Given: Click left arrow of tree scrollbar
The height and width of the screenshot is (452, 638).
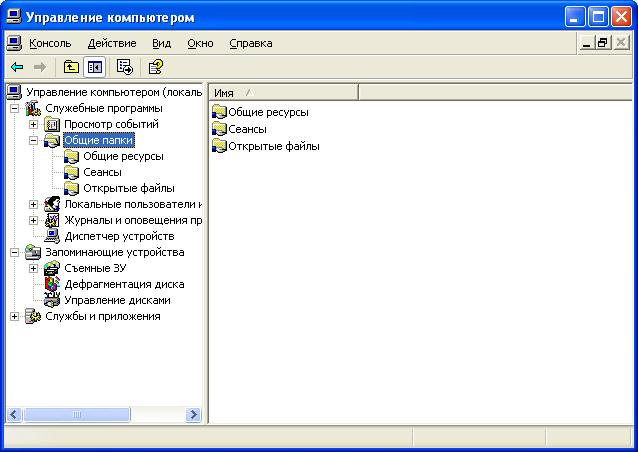Looking at the screenshot, I should click(14, 415).
